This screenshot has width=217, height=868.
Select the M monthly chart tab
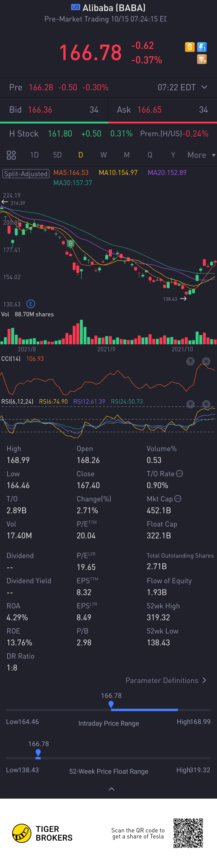(x=127, y=155)
